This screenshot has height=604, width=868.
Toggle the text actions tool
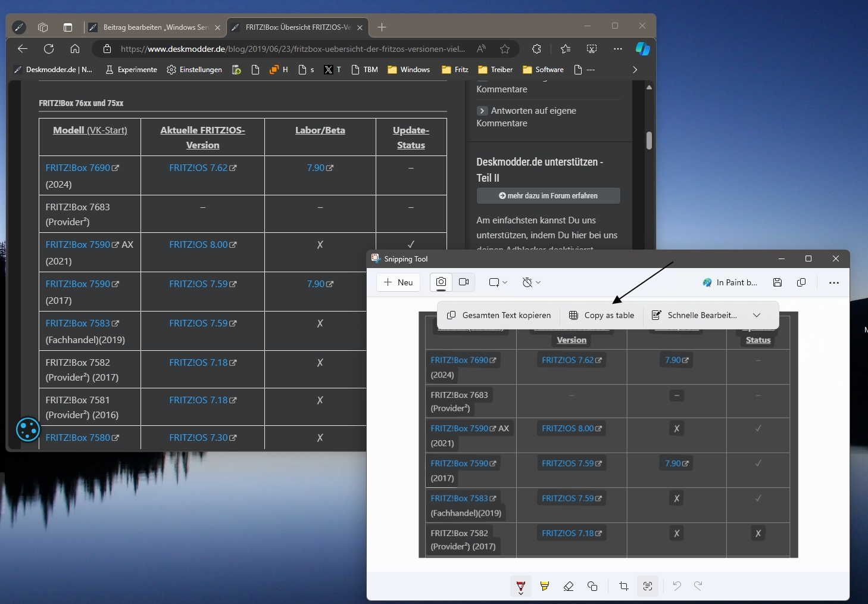[648, 586]
